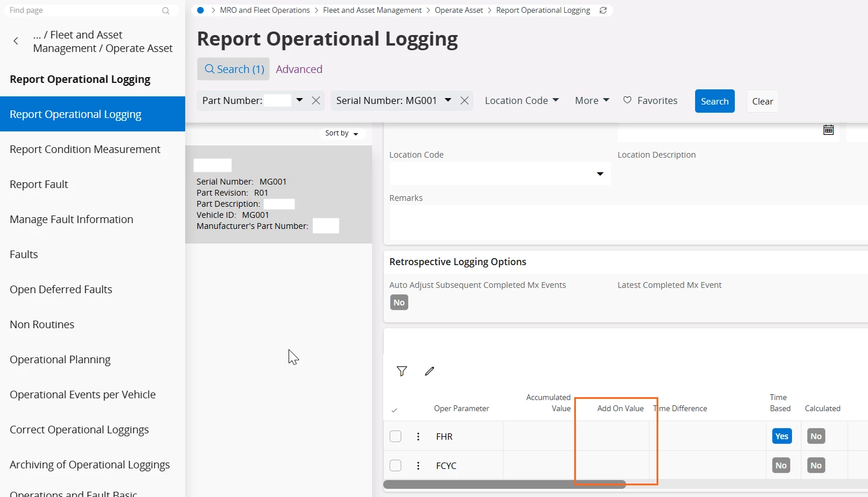Click the filter funnel icon above table

coord(402,371)
